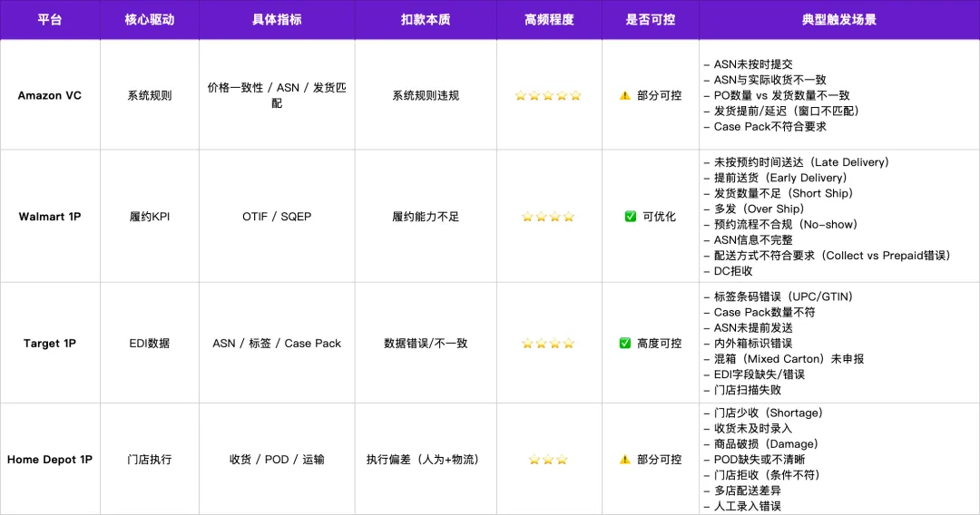Click the line ASN信息不完整

click(x=748, y=240)
